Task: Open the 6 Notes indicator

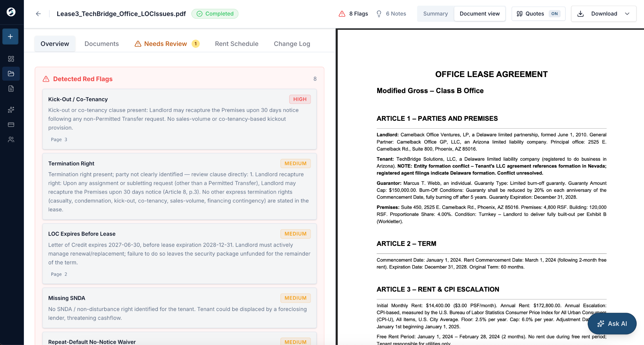Action: pos(391,14)
